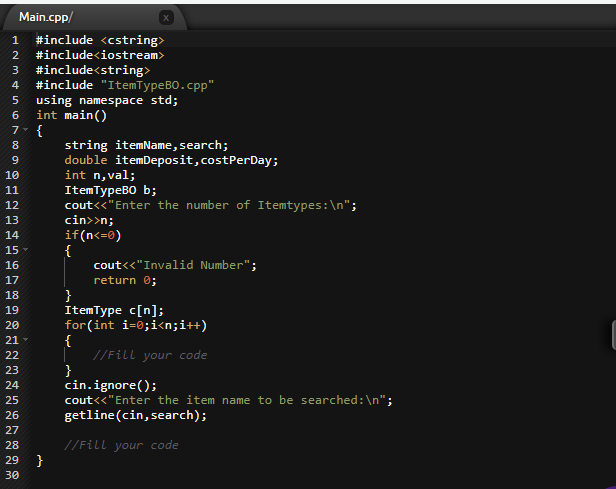
Task: Click the '//Fill your code' comment on line 28
Action: click(121, 445)
